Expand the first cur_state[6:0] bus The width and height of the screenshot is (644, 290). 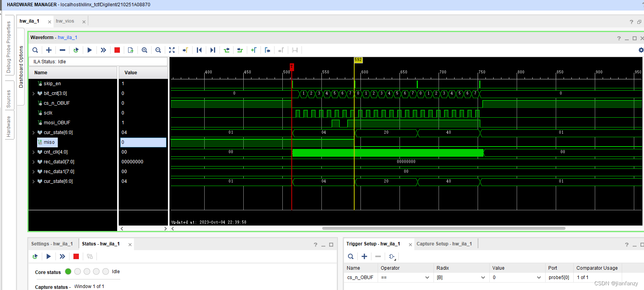click(x=34, y=132)
